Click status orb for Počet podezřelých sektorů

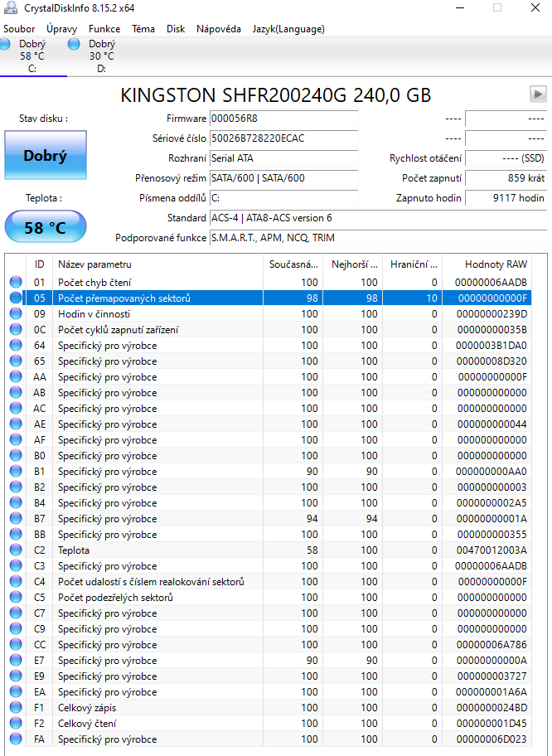(x=16, y=598)
